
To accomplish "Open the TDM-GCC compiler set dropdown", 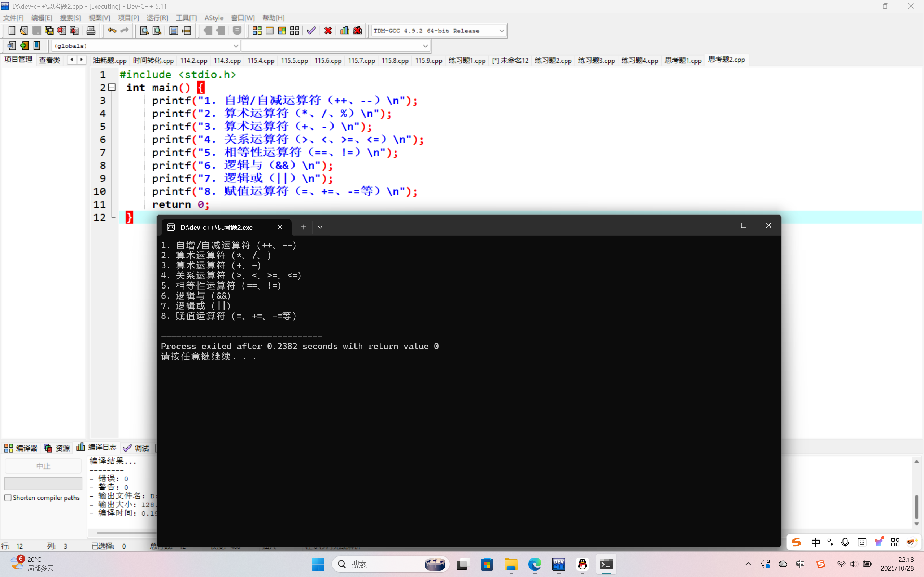I will click(x=501, y=31).
